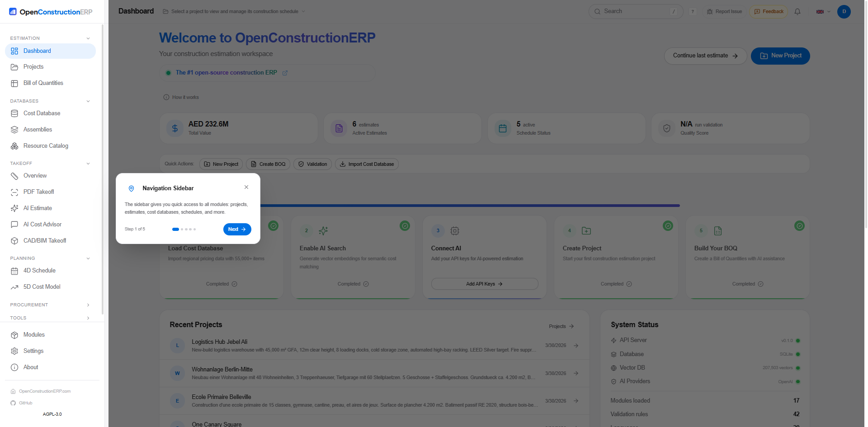Click Create BOQ quick action
The height and width of the screenshot is (427, 868).
coord(268,164)
